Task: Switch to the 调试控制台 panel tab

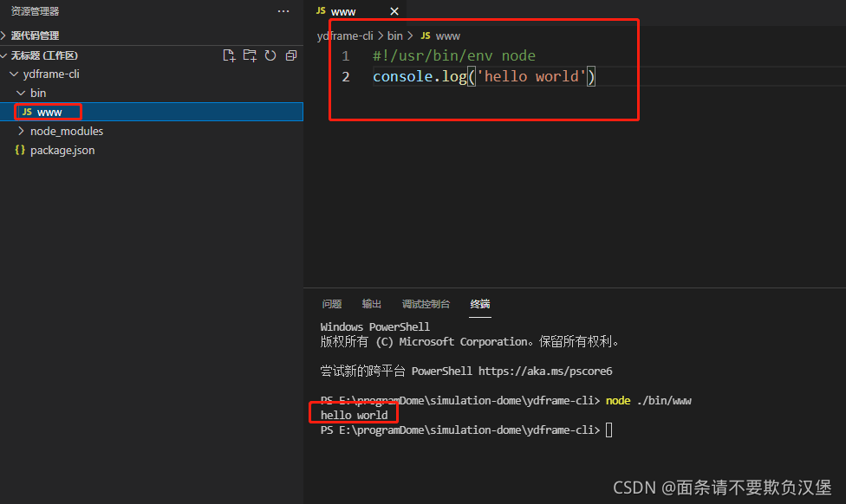Action: point(426,304)
